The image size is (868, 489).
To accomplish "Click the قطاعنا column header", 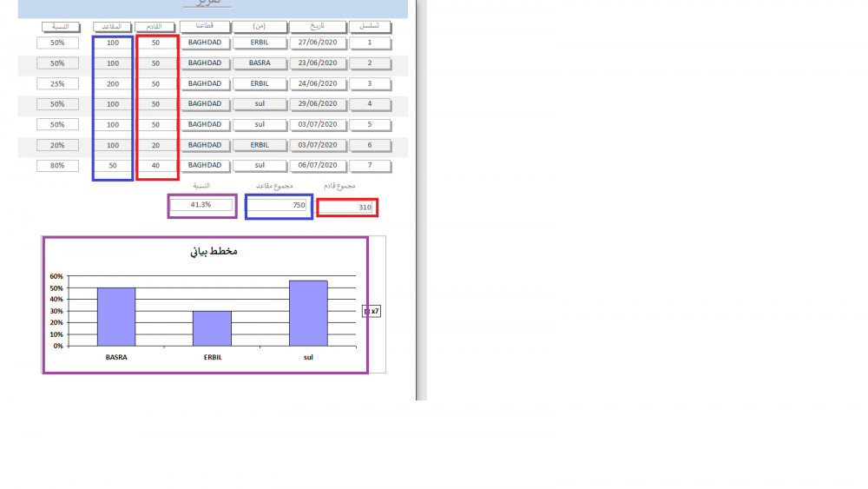I will 205,26.
